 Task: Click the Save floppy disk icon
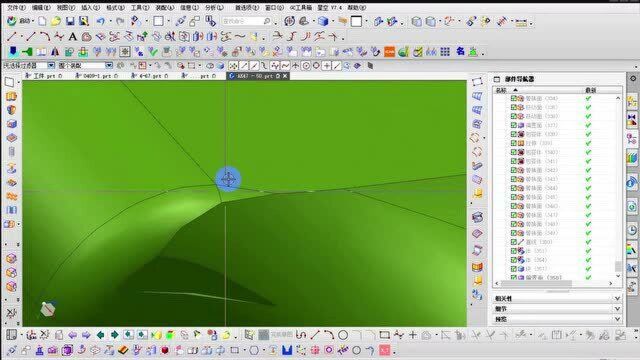70,21
